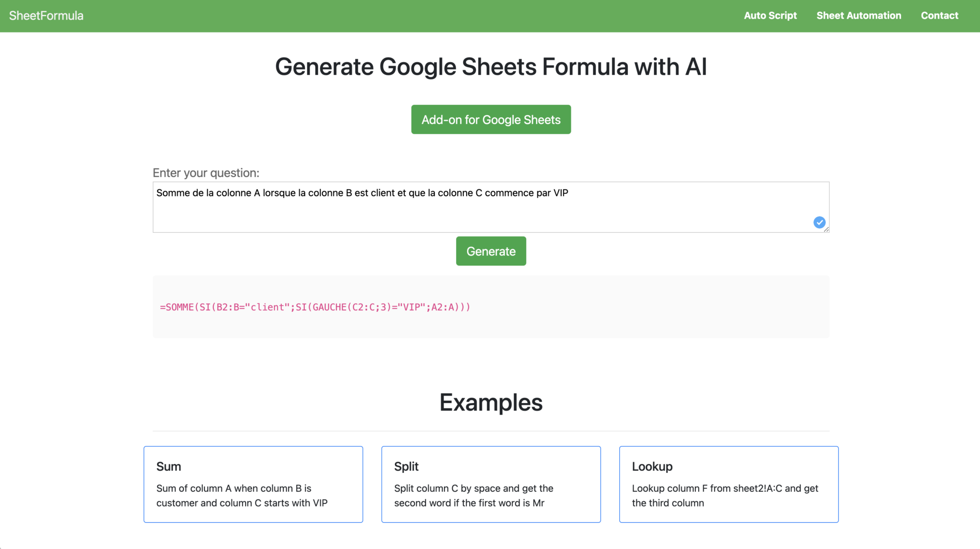Image resolution: width=980 pixels, height=549 pixels.
Task: Select the Split example card
Action: [490, 484]
